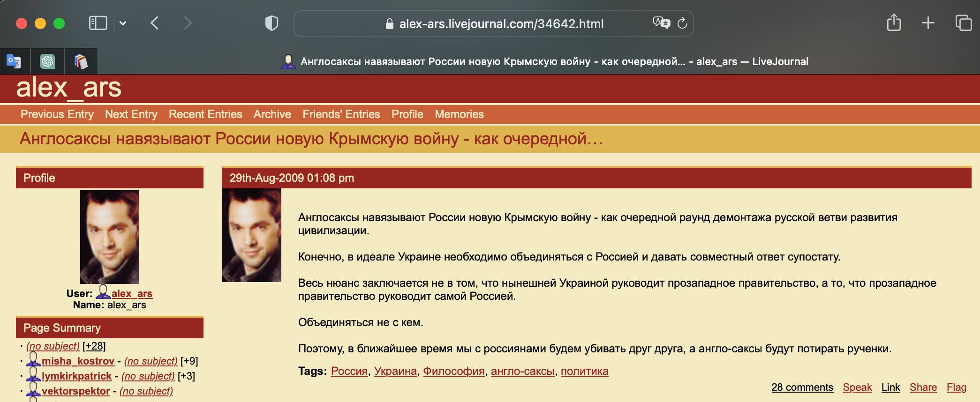Screen dimensions: 980x402
Task: Open the books pinned tab
Action: (81, 61)
